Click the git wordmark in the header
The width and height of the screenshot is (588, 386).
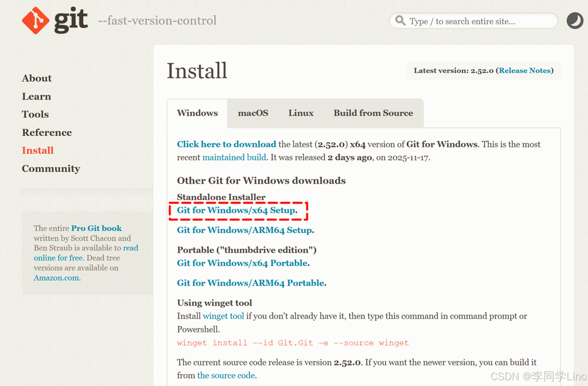point(71,20)
